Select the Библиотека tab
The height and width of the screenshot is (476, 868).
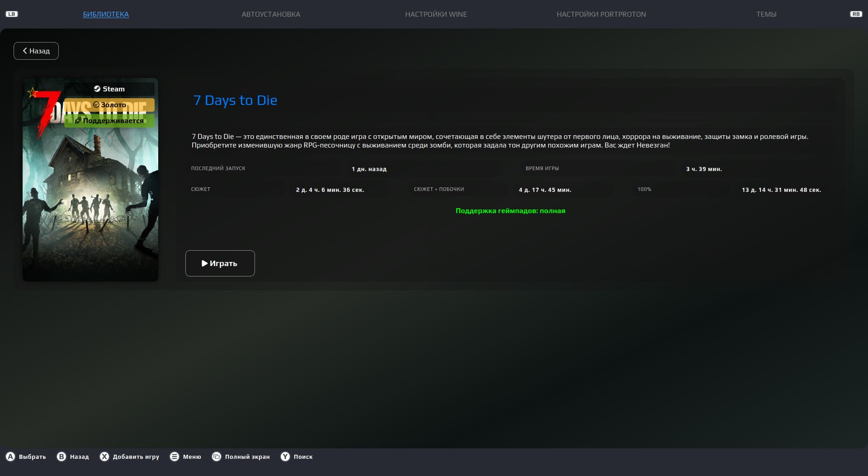click(106, 14)
